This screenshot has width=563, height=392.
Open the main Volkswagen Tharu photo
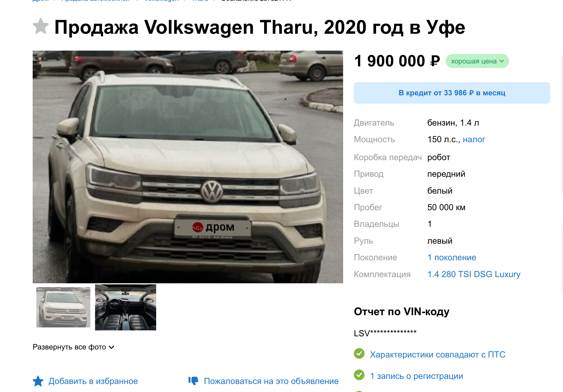(x=188, y=167)
